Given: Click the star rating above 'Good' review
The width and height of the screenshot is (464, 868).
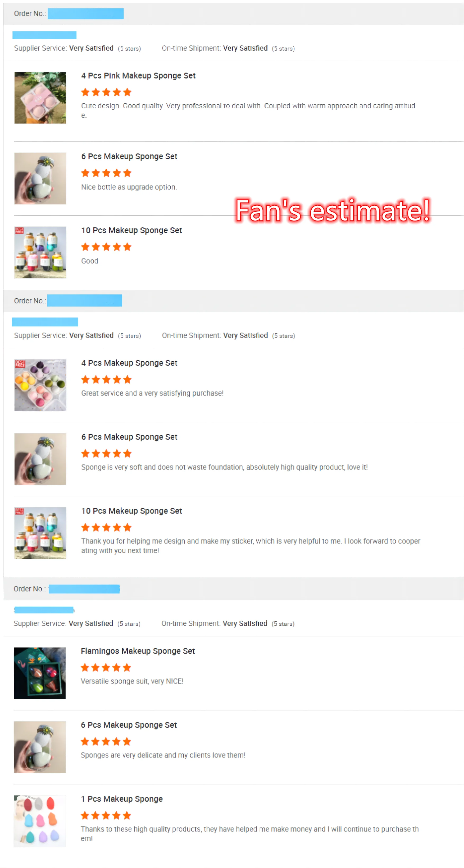Looking at the screenshot, I should [x=106, y=247].
